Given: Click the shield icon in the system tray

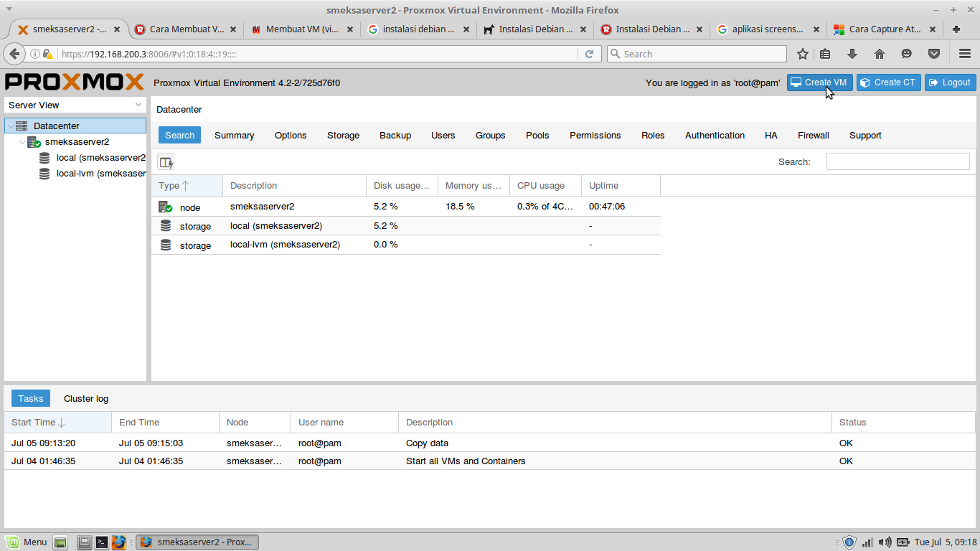Looking at the screenshot, I should [x=849, y=542].
